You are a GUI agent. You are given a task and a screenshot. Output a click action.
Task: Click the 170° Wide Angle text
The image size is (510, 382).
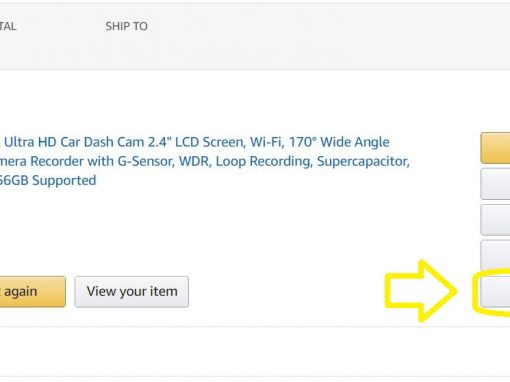(x=339, y=142)
